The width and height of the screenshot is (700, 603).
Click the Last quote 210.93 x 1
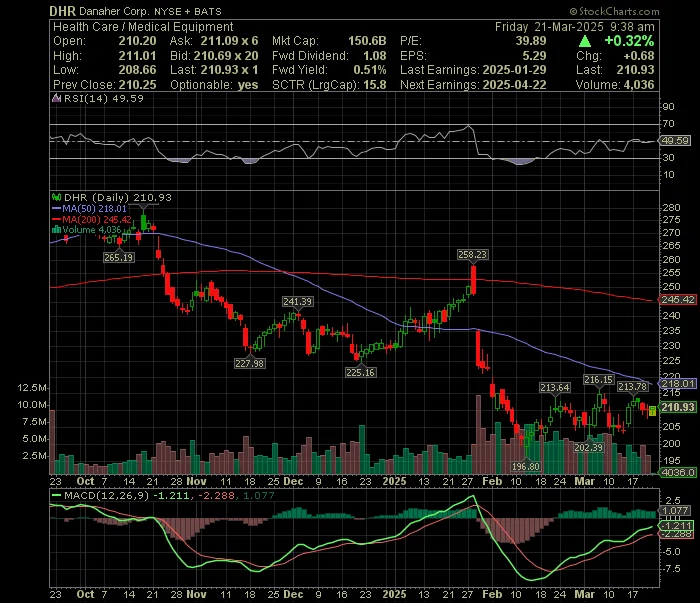click(229, 70)
